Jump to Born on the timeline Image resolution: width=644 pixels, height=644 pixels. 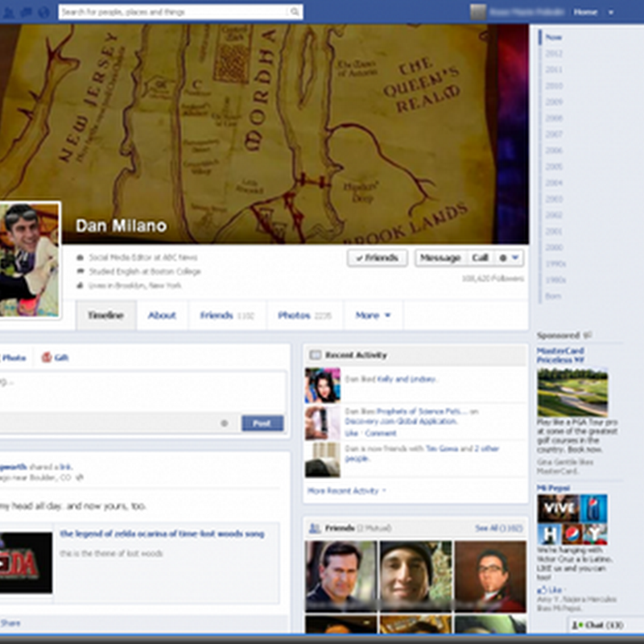553,296
